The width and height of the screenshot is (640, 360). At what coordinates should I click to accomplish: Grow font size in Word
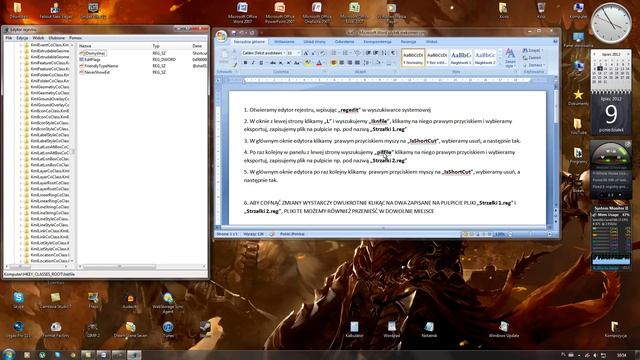(306, 53)
